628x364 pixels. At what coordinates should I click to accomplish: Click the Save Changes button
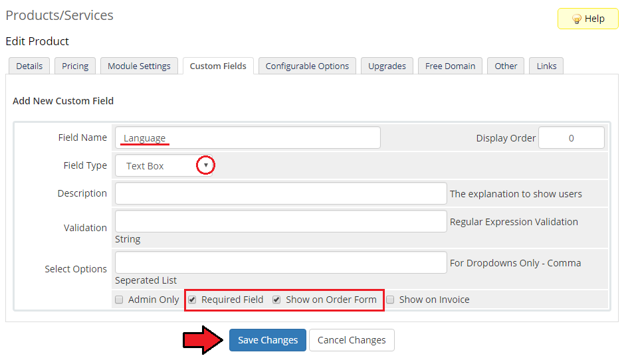click(x=268, y=340)
